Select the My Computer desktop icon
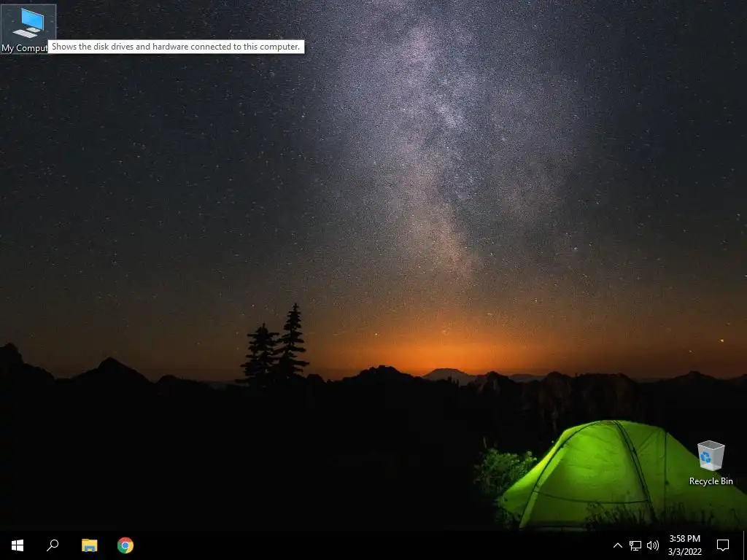The image size is (747, 560). (28, 28)
